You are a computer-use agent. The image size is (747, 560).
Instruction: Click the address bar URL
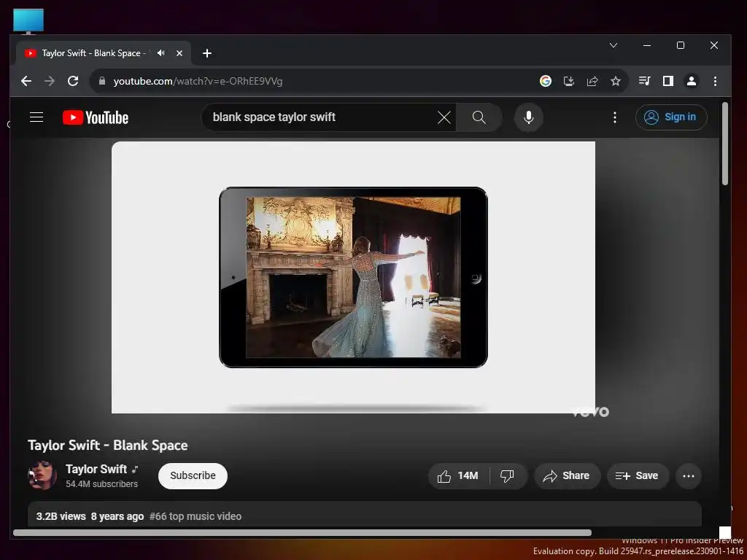198,81
